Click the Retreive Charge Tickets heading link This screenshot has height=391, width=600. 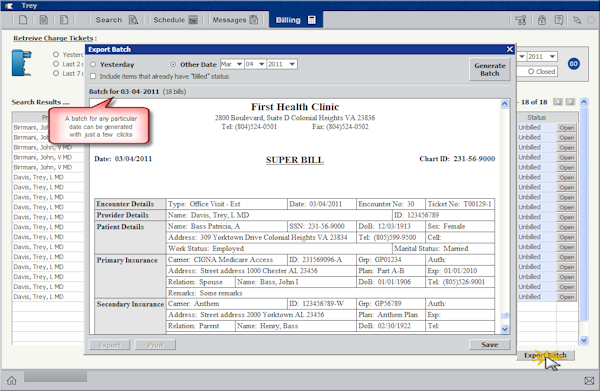pyautogui.click(x=55, y=38)
